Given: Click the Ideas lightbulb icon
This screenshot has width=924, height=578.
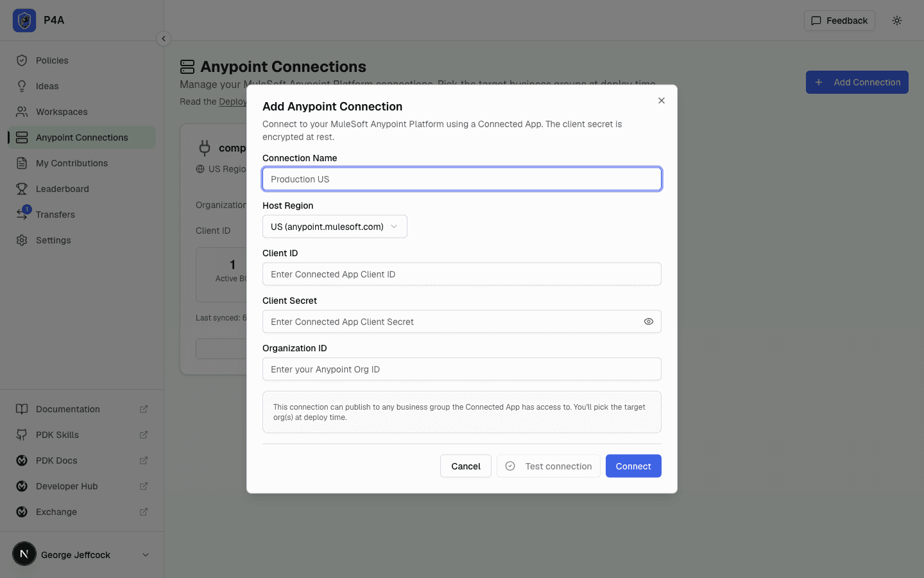Looking at the screenshot, I should tap(22, 86).
